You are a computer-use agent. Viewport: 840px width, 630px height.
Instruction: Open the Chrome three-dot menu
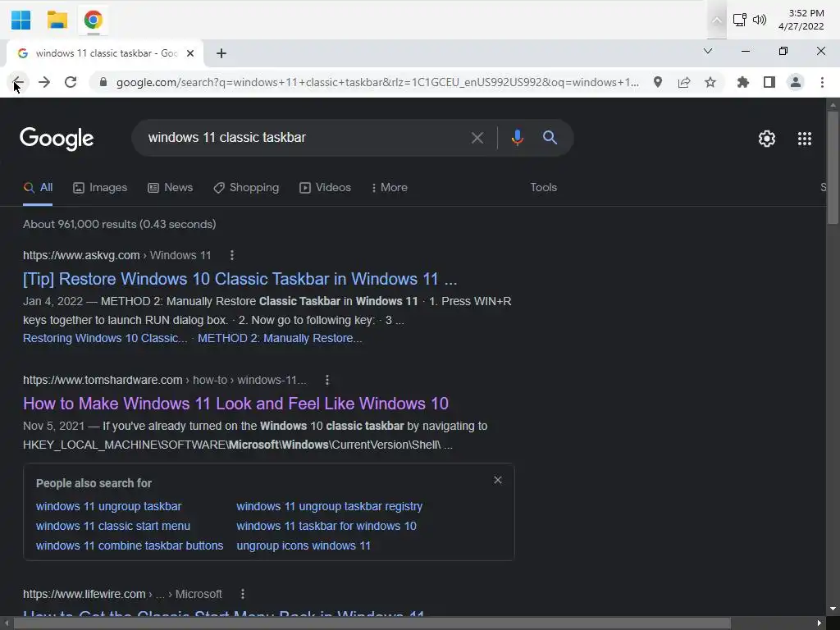[822, 82]
